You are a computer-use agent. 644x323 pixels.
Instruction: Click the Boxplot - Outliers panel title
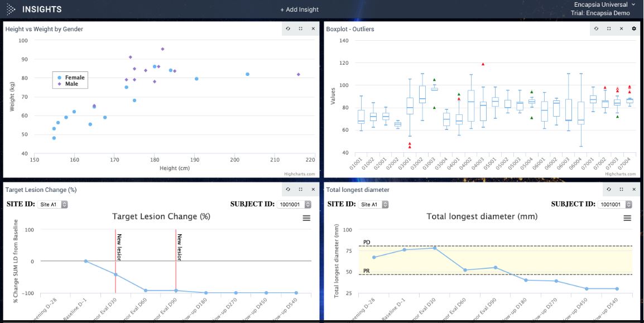[x=350, y=29]
